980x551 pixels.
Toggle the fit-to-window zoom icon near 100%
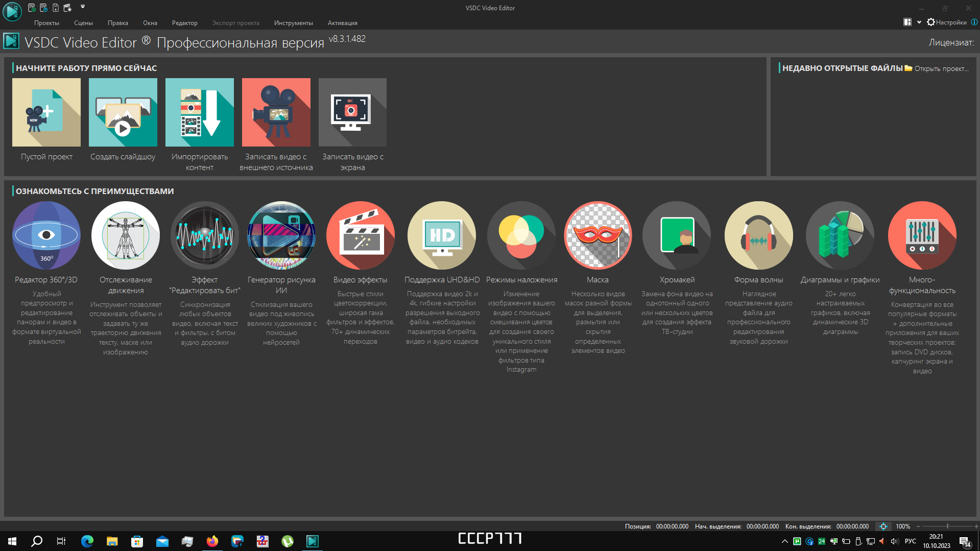883,526
